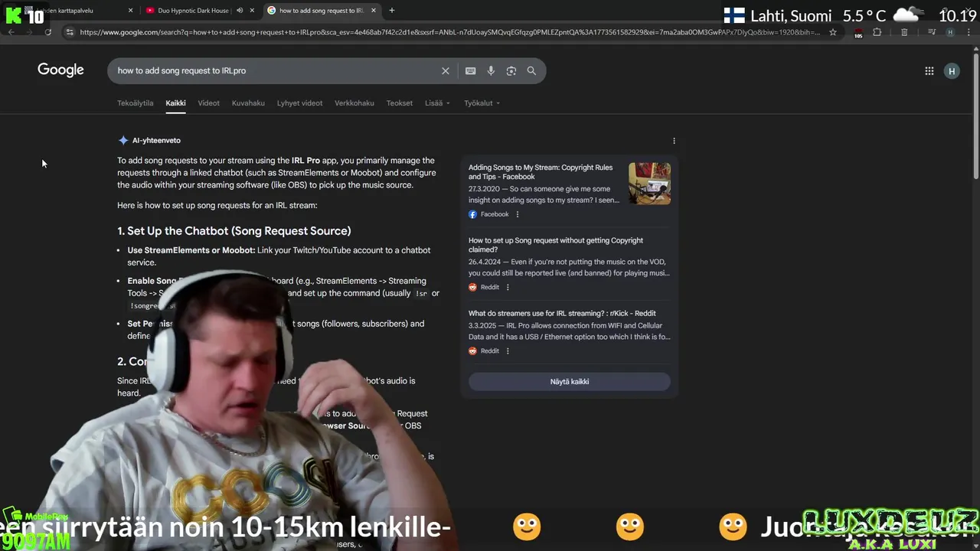
Task: Open the browser extensions puzzle icon
Action: click(877, 32)
